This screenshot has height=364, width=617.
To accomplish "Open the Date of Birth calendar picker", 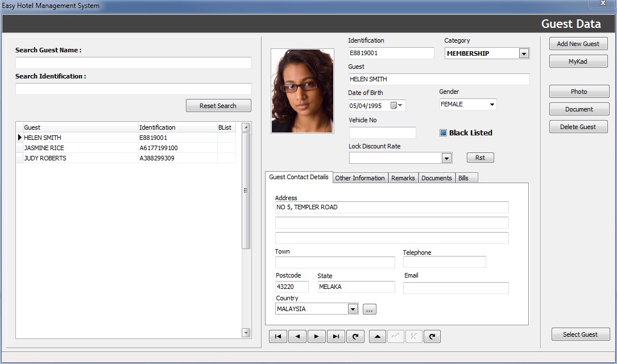I will (396, 106).
